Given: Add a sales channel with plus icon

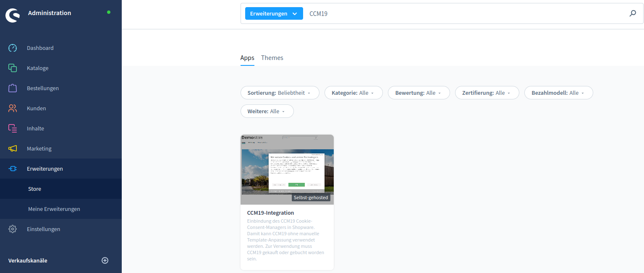Looking at the screenshot, I should tap(105, 260).
